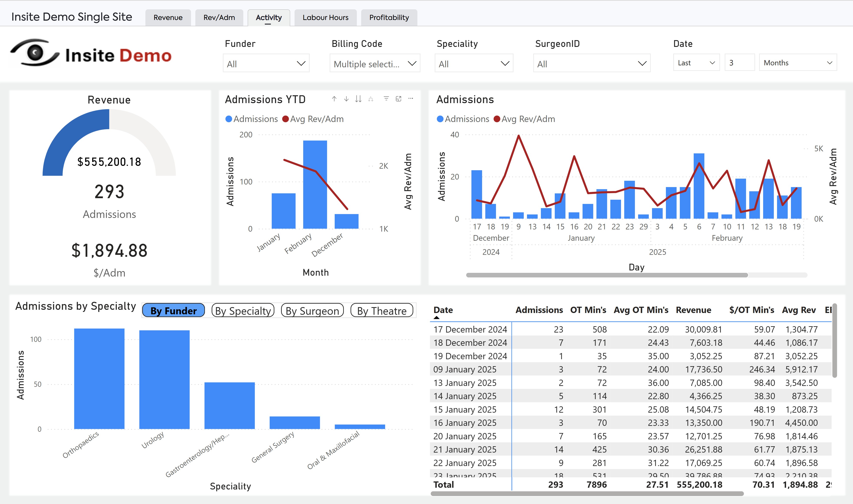Expand the Funder dropdown
This screenshot has width=853, height=504.
click(266, 64)
